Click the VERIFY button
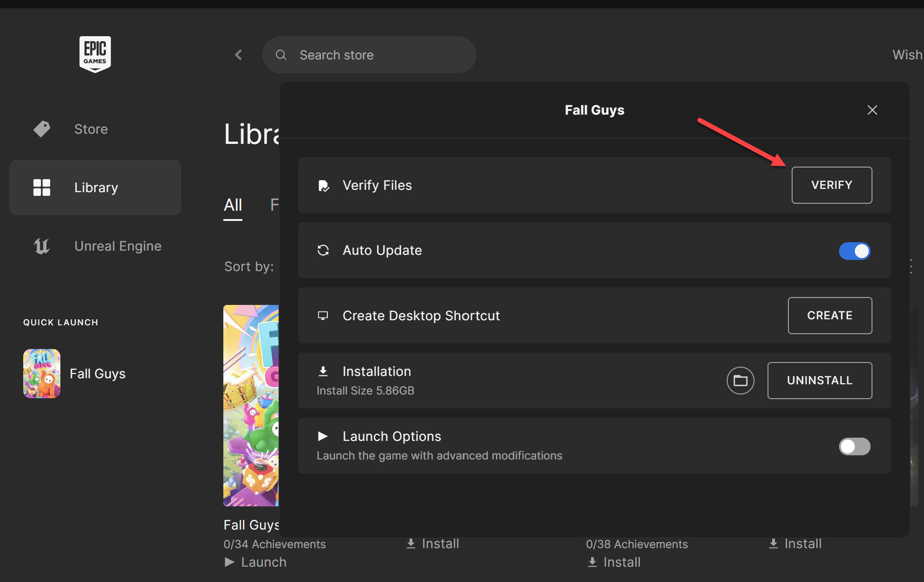 pyautogui.click(x=832, y=185)
